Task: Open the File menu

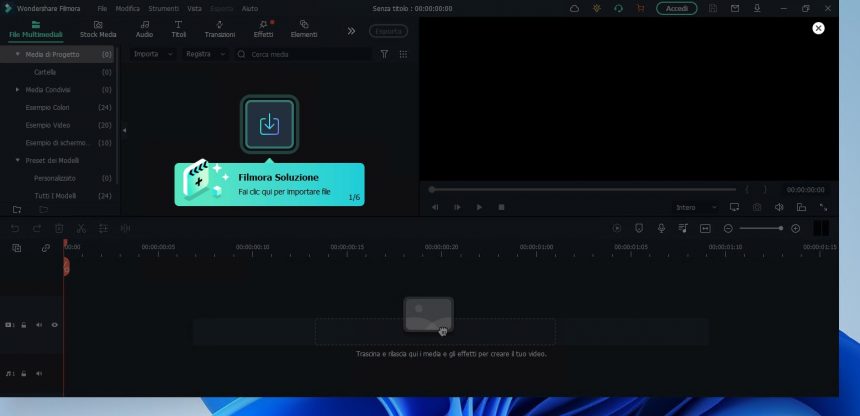Action: tap(103, 9)
